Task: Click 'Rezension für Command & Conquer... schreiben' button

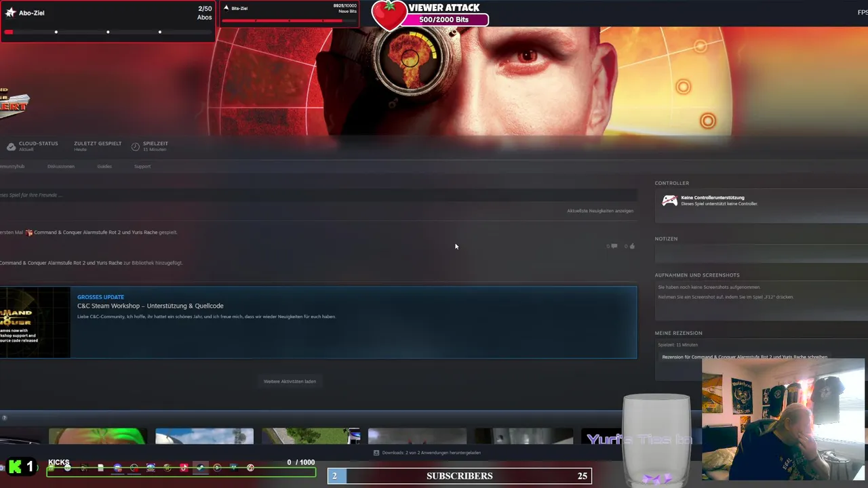Action: pos(745,357)
